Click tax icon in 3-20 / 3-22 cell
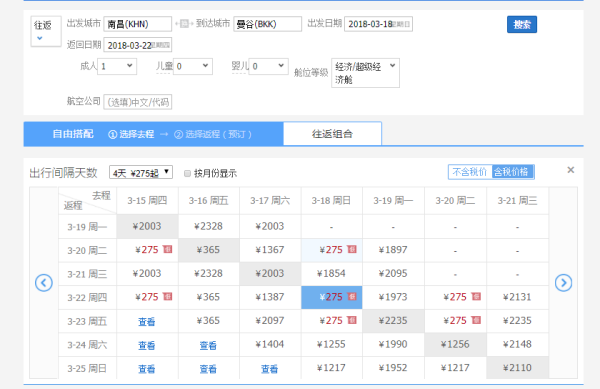600x389 pixels. 476,296
